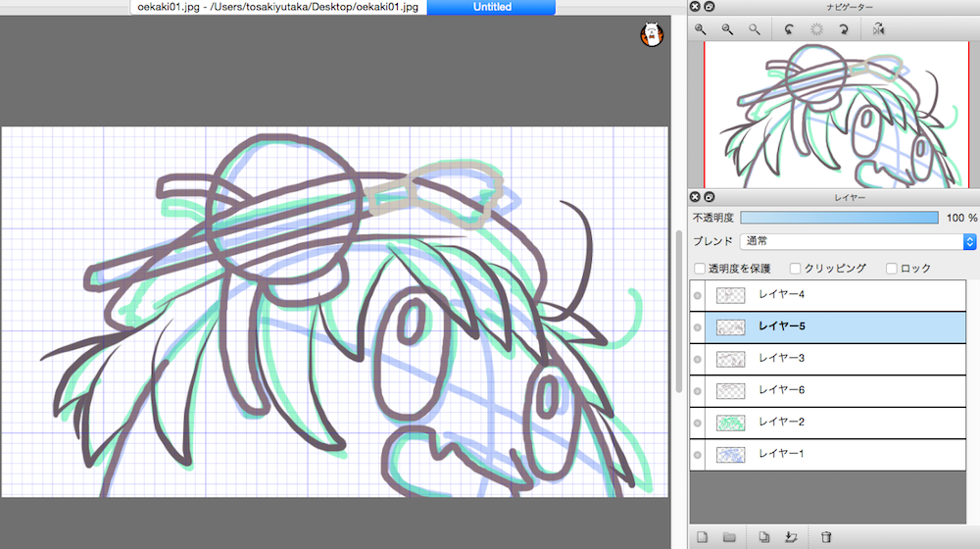Rotate canvas right in the Navigator
This screenshot has width=980, height=549.
coord(844,29)
